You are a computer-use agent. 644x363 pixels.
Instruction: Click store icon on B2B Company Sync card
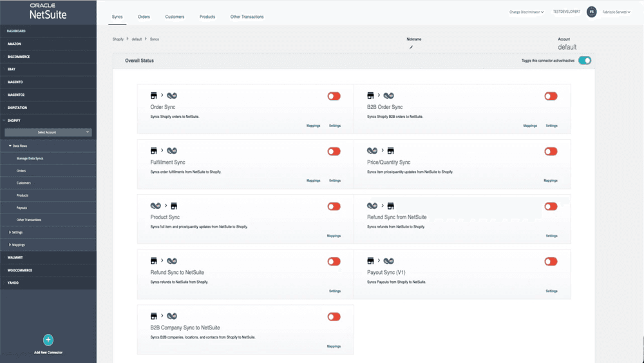click(154, 316)
